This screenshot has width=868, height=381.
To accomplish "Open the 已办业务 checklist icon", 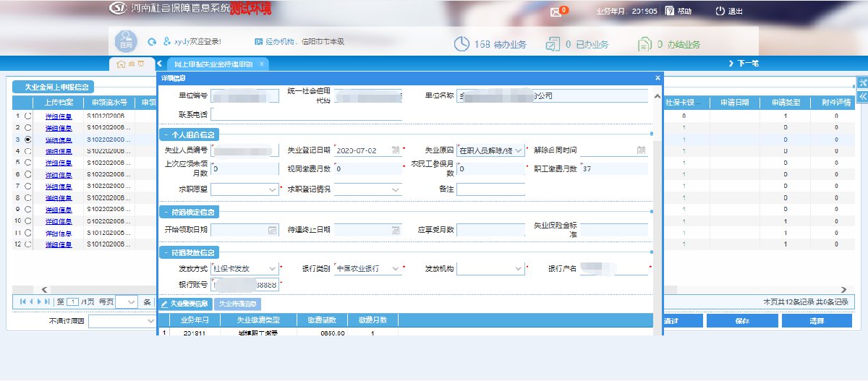I will tap(553, 44).
